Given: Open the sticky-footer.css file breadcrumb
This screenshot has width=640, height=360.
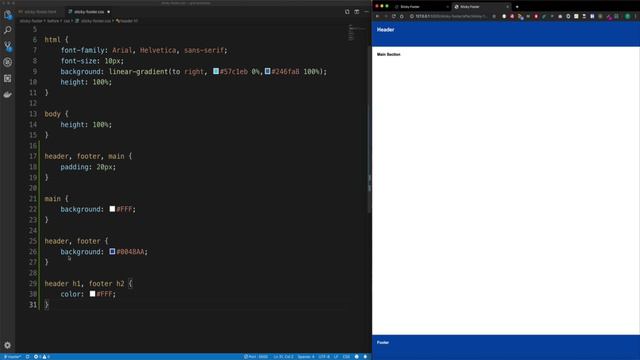Looking at the screenshot, I should tap(93, 21).
